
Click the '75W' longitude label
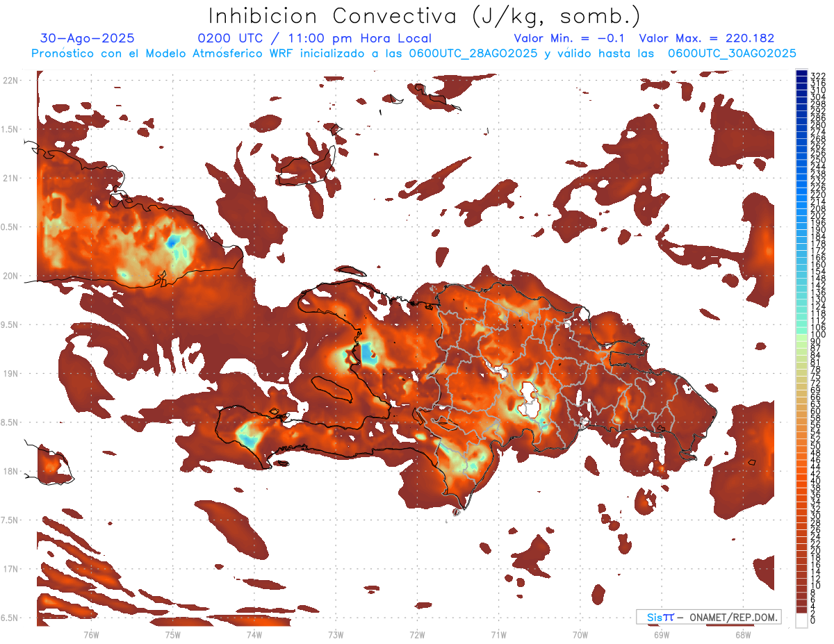click(x=173, y=634)
